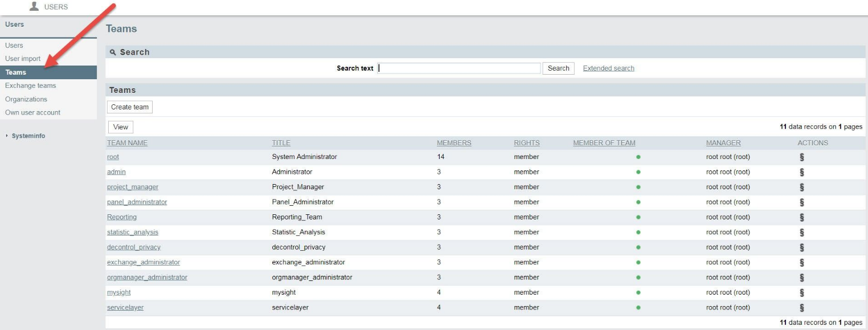Click green member dot in admin row
The height and width of the screenshot is (330, 868).
[x=638, y=172]
